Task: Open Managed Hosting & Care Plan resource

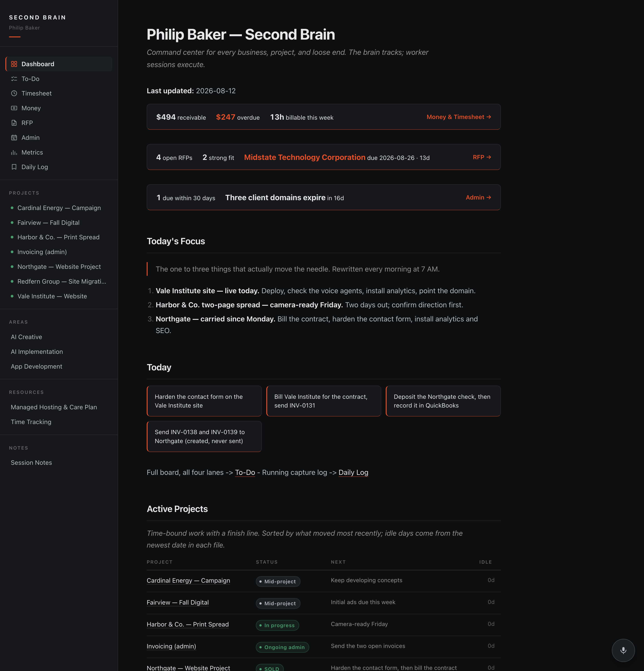Action: tap(54, 407)
